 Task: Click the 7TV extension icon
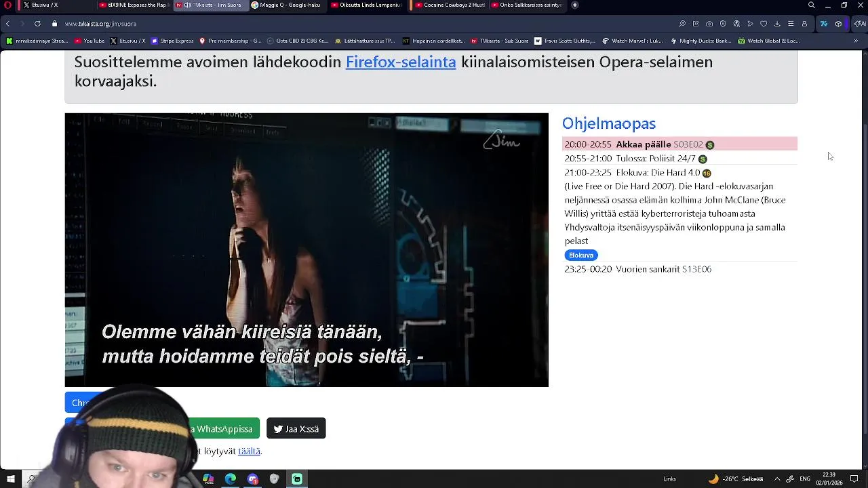824,24
